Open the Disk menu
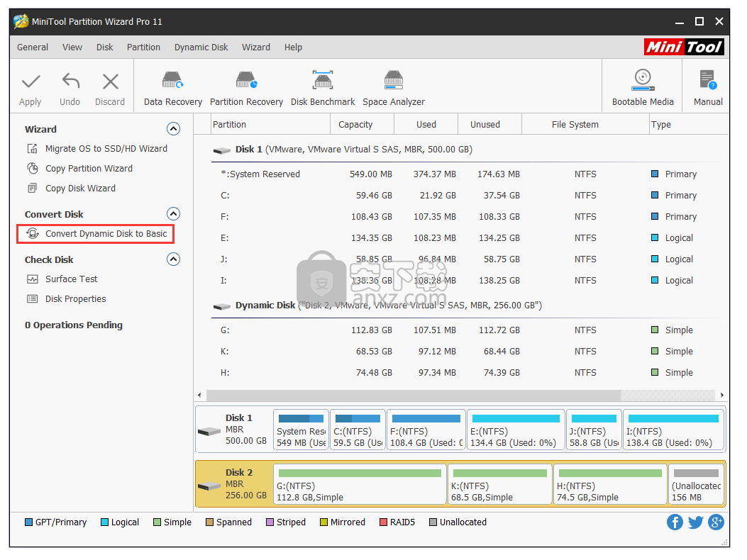Screen dimensions: 747x560 coord(104,47)
